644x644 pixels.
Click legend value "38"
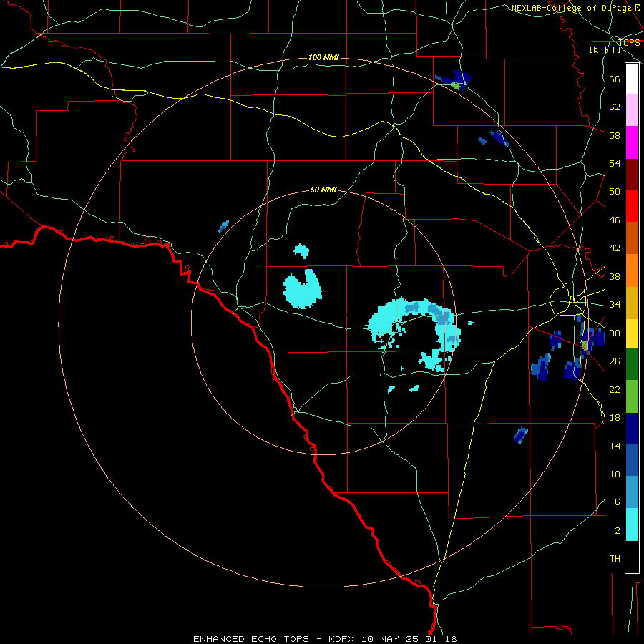coord(615,276)
